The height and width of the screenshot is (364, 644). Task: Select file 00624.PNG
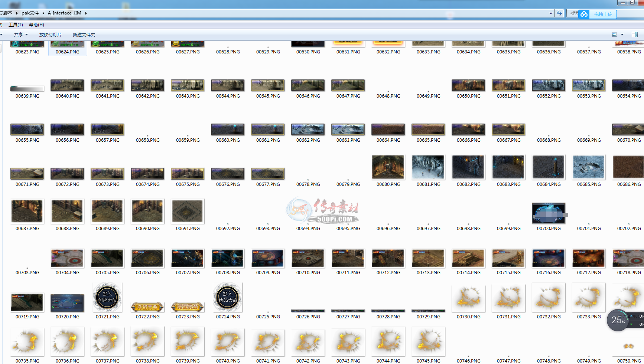[68, 48]
